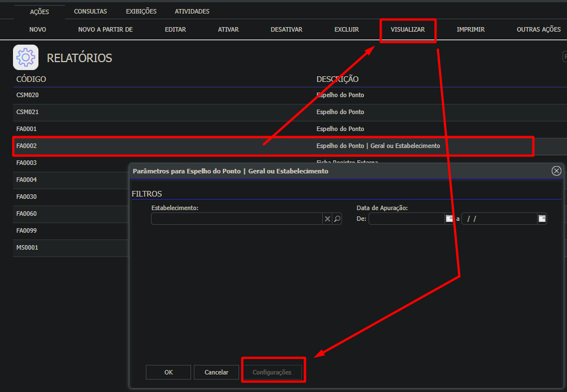
Task: Open calendar picker for end date
Action: click(542, 219)
